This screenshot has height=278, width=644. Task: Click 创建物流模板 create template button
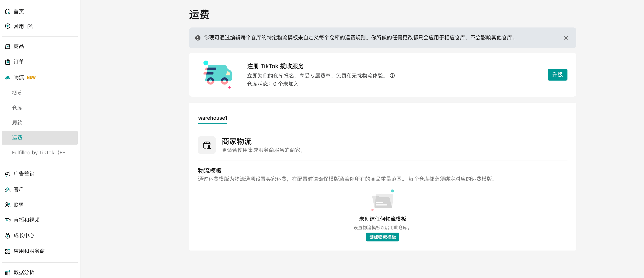pos(382,237)
